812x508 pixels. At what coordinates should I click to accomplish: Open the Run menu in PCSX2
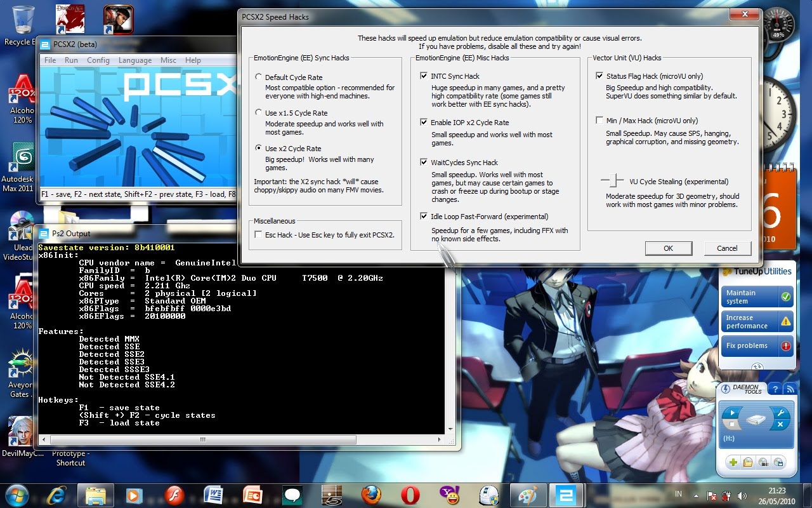coord(71,60)
